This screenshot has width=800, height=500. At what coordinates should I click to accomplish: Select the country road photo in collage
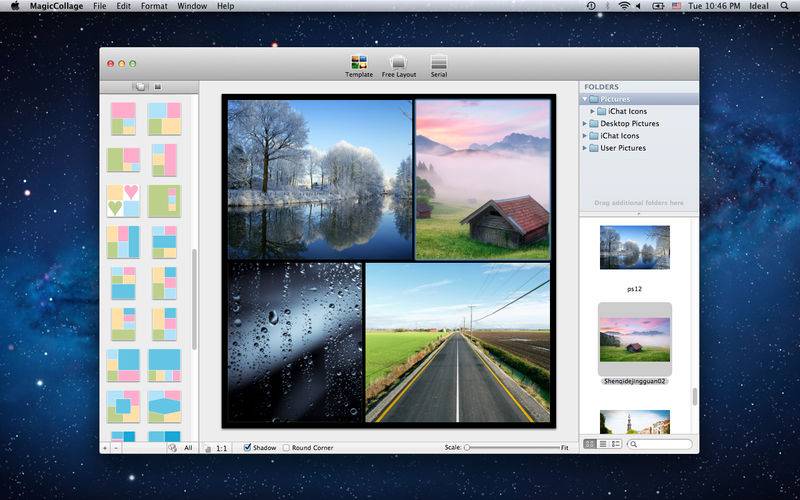click(x=458, y=342)
